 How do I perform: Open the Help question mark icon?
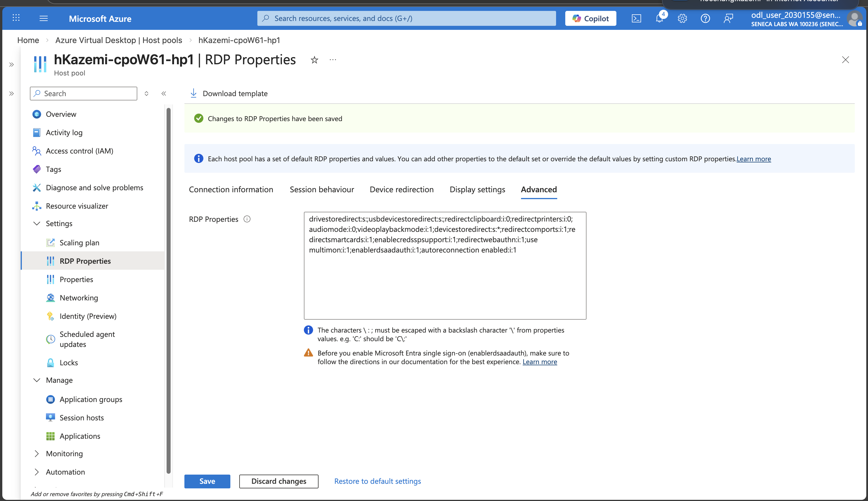705,18
